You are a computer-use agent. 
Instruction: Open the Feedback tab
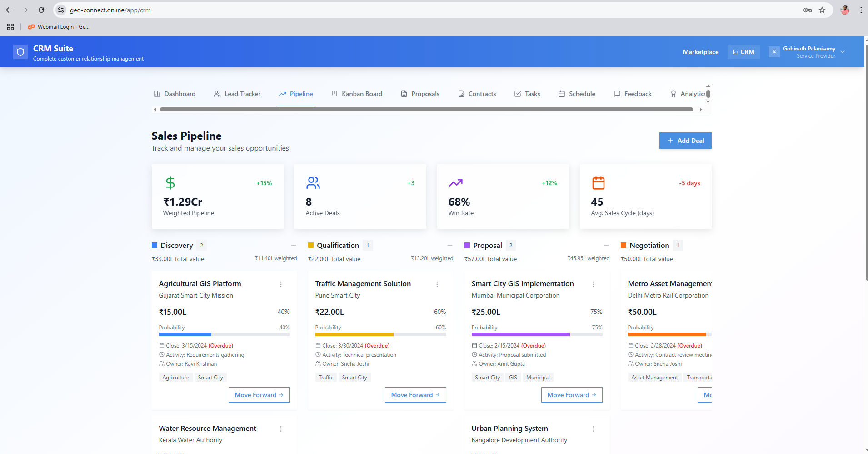click(x=633, y=94)
